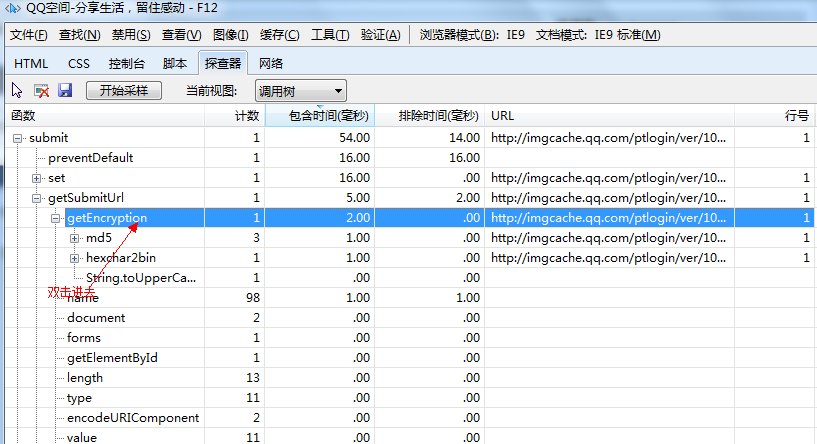Click the 5.00 time in getSubmitUrl row
817x444 pixels.
click(x=357, y=198)
